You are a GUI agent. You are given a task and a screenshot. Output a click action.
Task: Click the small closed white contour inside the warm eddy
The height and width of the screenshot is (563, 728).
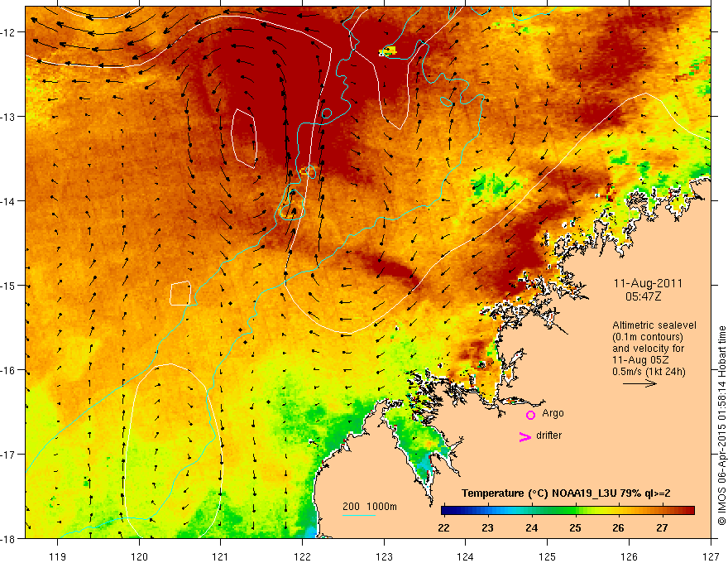(244, 138)
